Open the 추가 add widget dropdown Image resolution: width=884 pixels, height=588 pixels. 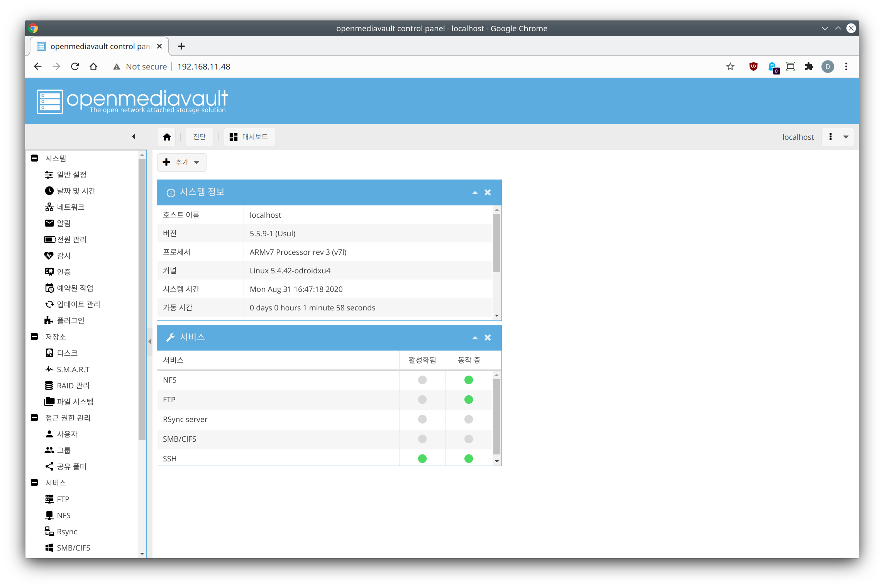coord(182,163)
